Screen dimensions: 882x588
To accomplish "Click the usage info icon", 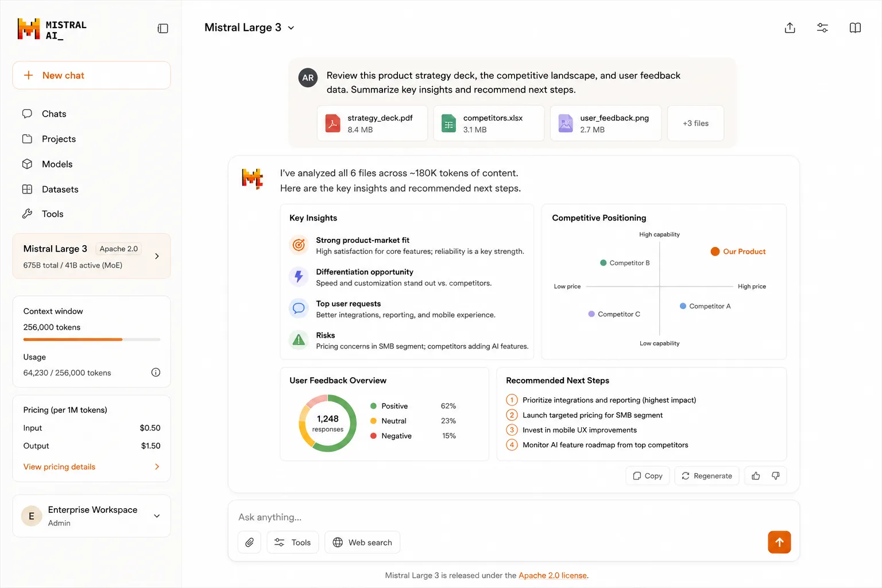I will [156, 372].
